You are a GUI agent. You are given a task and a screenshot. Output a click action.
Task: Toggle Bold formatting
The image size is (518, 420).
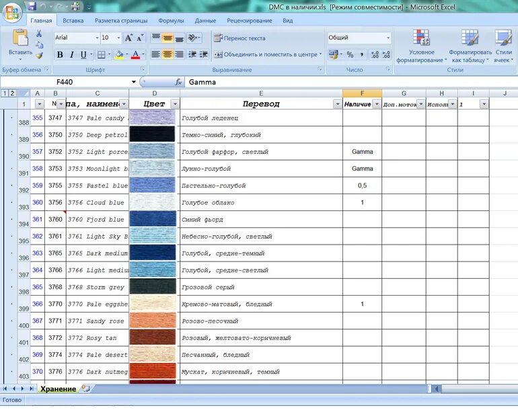pyautogui.click(x=60, y=55)
